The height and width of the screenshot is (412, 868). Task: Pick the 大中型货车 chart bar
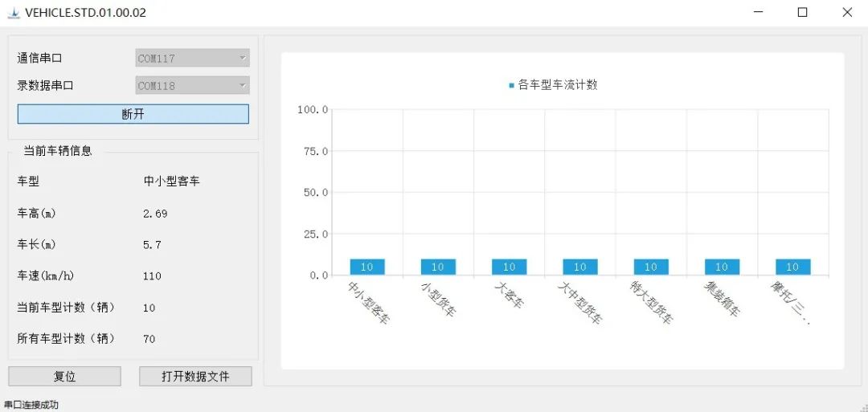click(579, 267)
